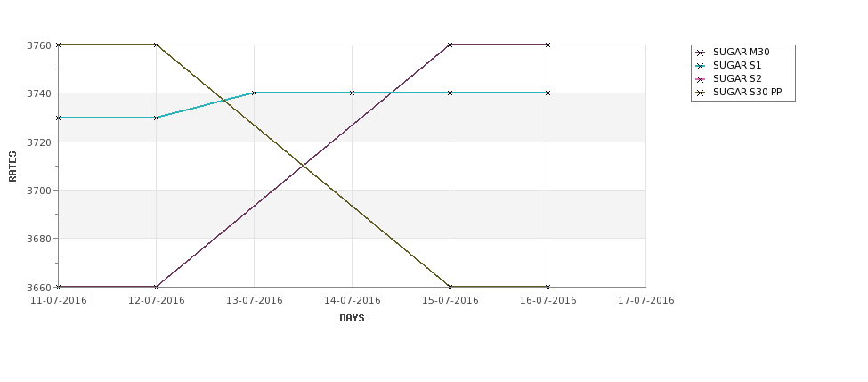Click the SUGAR S2 legend marker icon
The width and height of the screenshot is (868, 382).
click(x=701, y=79)
